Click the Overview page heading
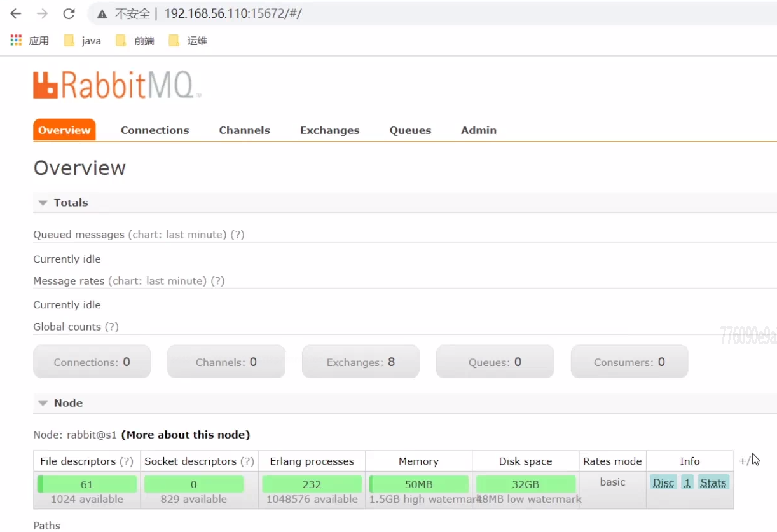The height and width of the screenshot is (532, 777). pyautogui.click(x=79, y=168)
